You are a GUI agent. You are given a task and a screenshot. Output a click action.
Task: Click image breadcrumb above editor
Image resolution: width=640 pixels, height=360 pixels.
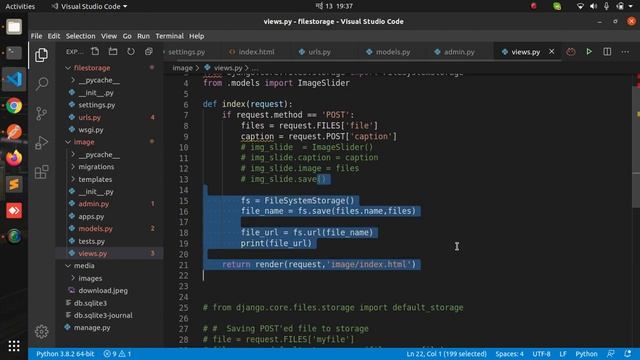coord(182,68)
